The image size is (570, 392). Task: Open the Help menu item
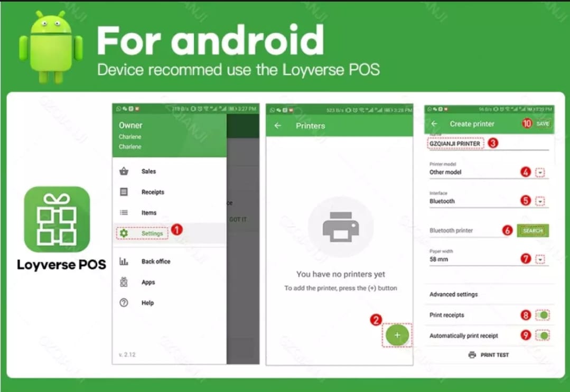(170, 303)
